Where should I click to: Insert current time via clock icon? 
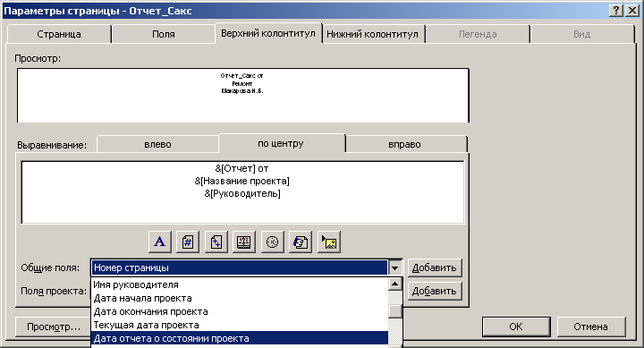(x=272, y=242)
